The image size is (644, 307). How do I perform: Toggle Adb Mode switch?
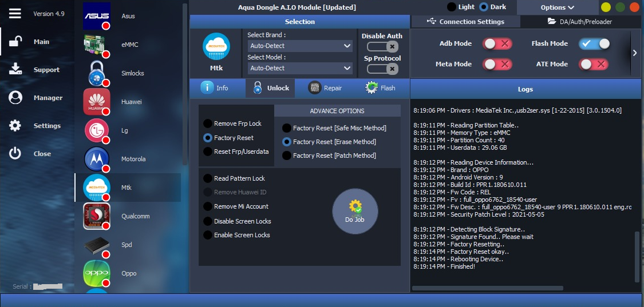(497, 43)
